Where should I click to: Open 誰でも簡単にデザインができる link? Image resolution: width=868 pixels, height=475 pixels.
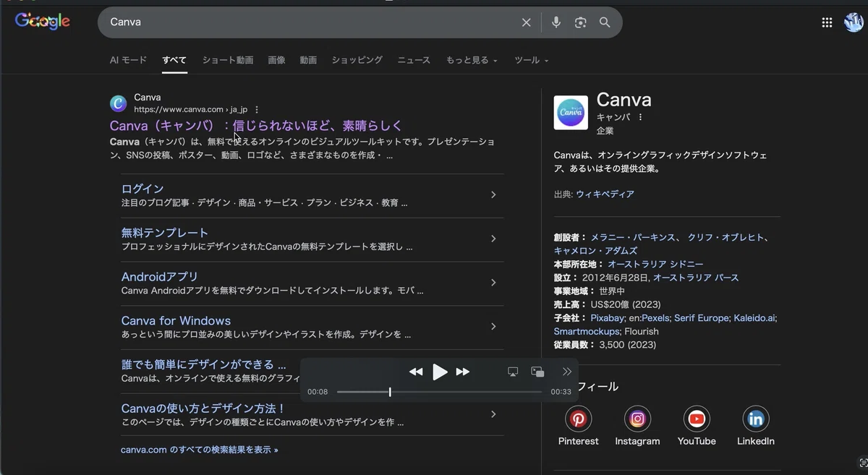[204, 364]
